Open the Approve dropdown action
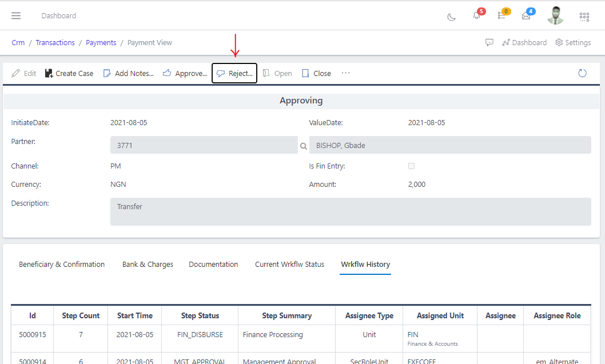The image size is (605, 364). coord(185,73)
